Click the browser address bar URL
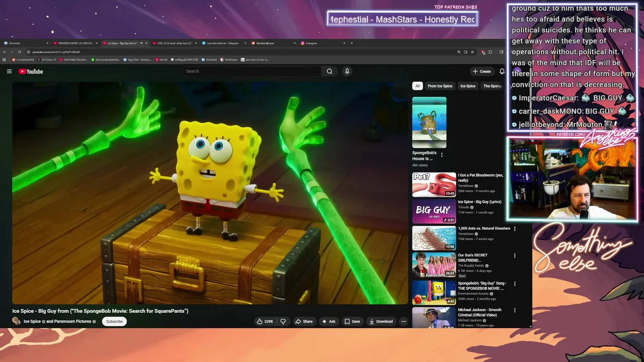The width and height of the screenshot is (644, 362). click(56, 52)
